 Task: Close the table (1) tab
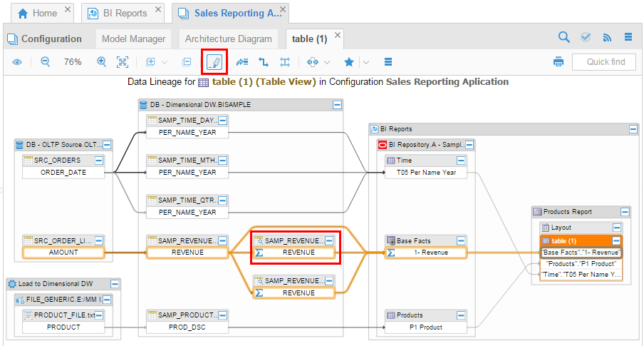pos(338,35)
